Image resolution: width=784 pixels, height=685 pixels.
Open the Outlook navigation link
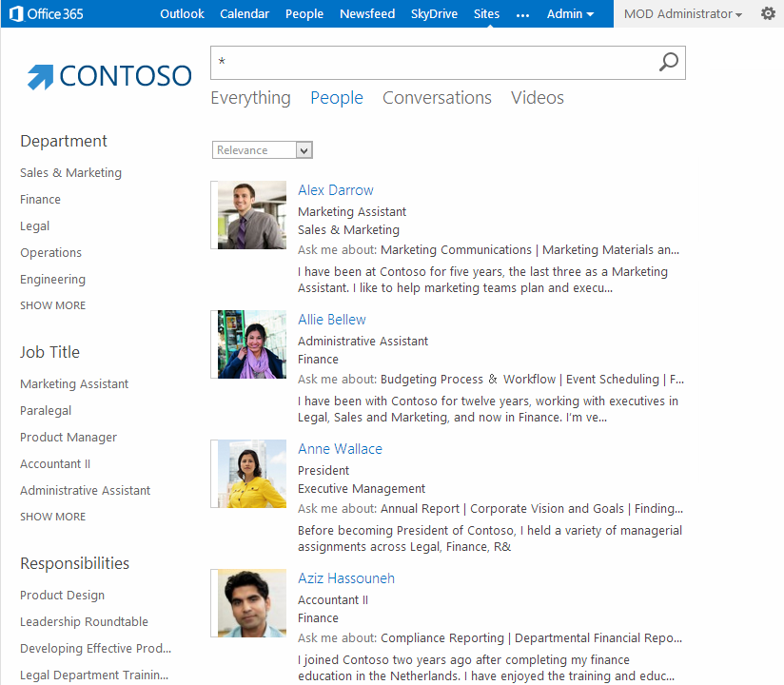coord(182,14)
